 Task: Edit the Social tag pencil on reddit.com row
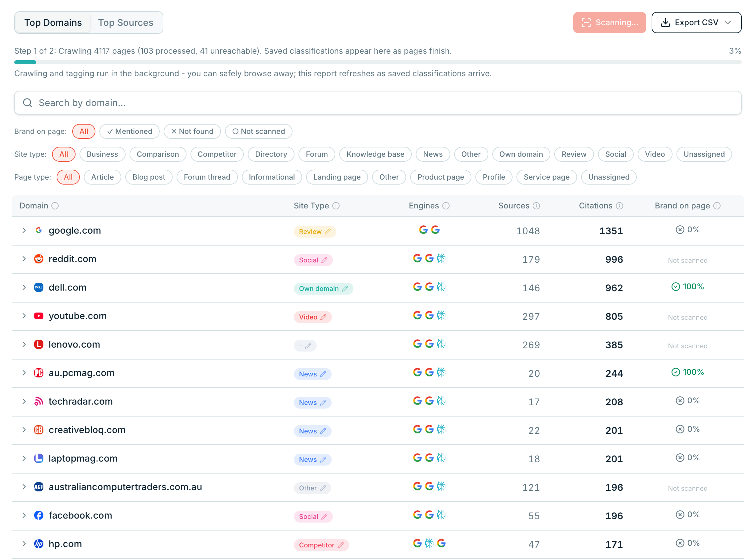click(x=324, y=260)
